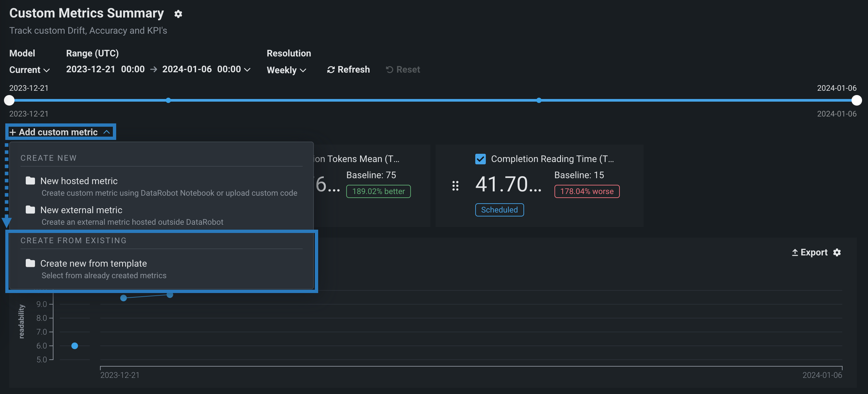868x394 pixels.
Task: Open the Weekly resolution dropdown
Action: coord(286,70)
